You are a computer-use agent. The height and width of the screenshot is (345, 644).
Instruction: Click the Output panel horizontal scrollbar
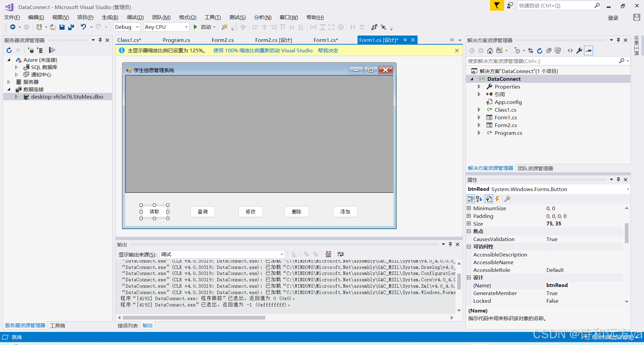(x=194, y=318)
